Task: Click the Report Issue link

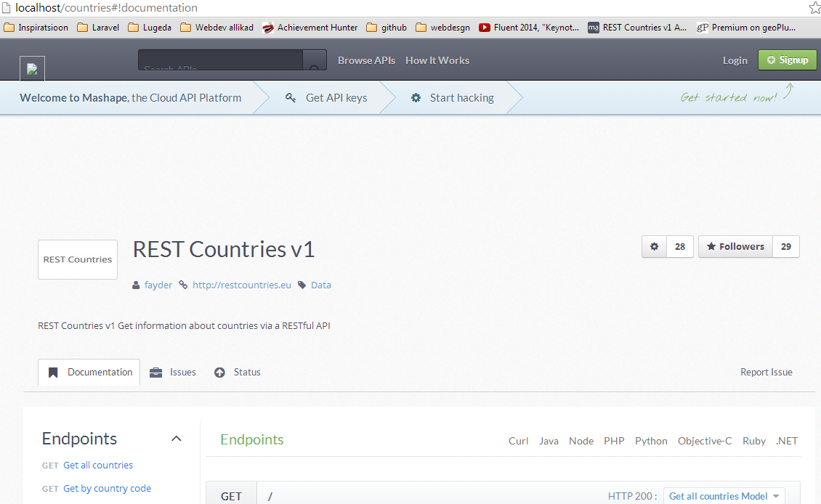Action: 766,372
